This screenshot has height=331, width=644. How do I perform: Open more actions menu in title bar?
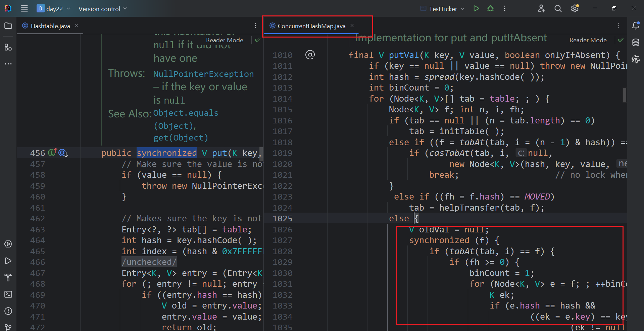[505, 8]
